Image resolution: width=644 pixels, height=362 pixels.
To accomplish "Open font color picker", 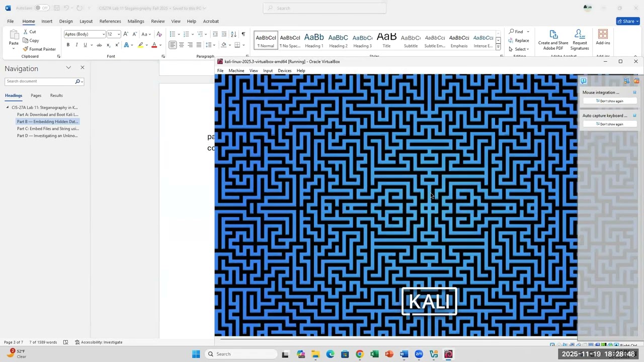I will [x=160, y=45].
